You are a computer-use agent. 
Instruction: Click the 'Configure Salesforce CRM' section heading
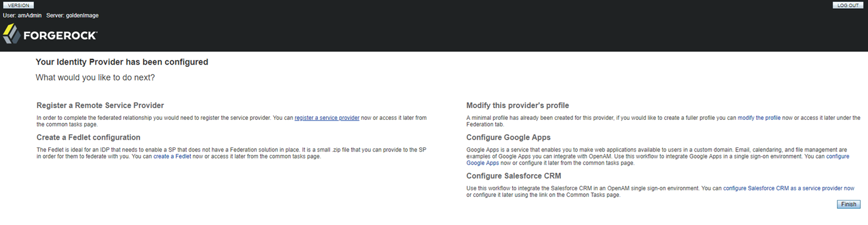tap(514, 176)
